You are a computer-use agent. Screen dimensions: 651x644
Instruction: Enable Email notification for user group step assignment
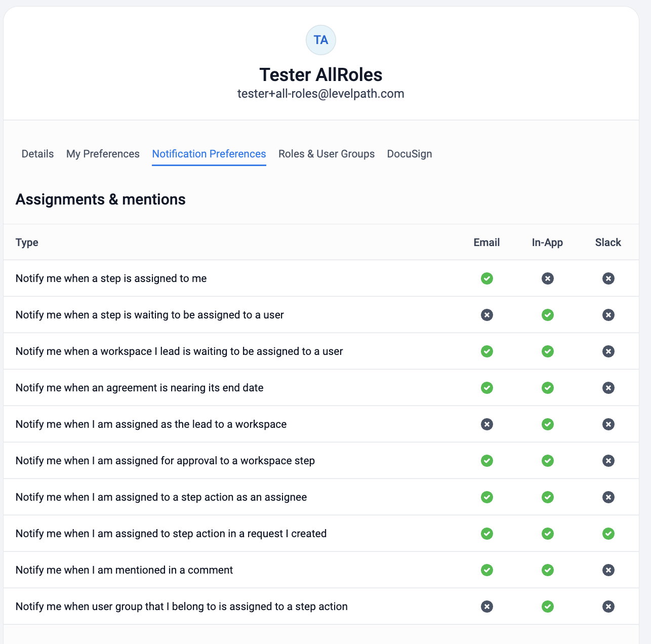tap(486, 607)
